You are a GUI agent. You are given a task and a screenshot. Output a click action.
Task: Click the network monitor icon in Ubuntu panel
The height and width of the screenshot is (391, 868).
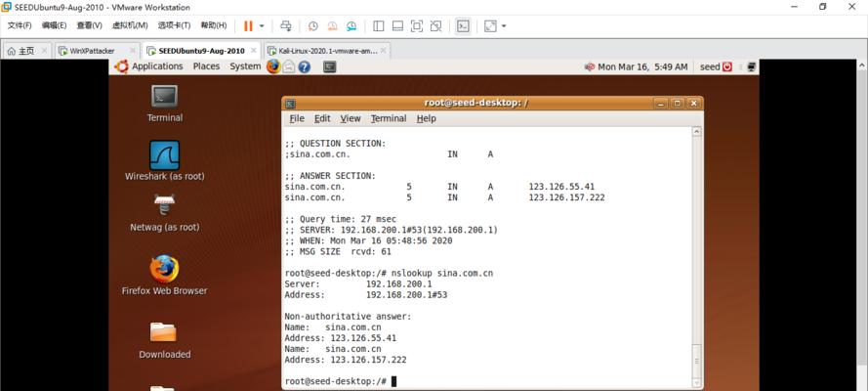coord(751,67)
